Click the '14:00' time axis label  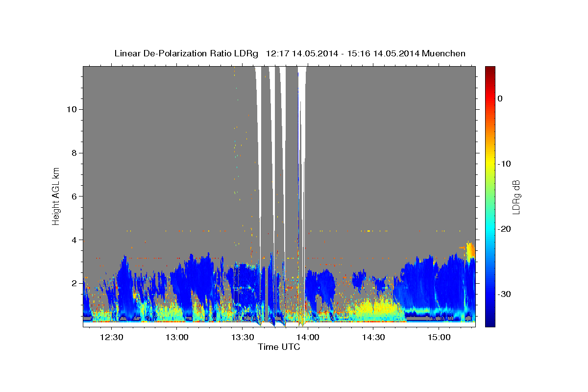click(308, 338)
